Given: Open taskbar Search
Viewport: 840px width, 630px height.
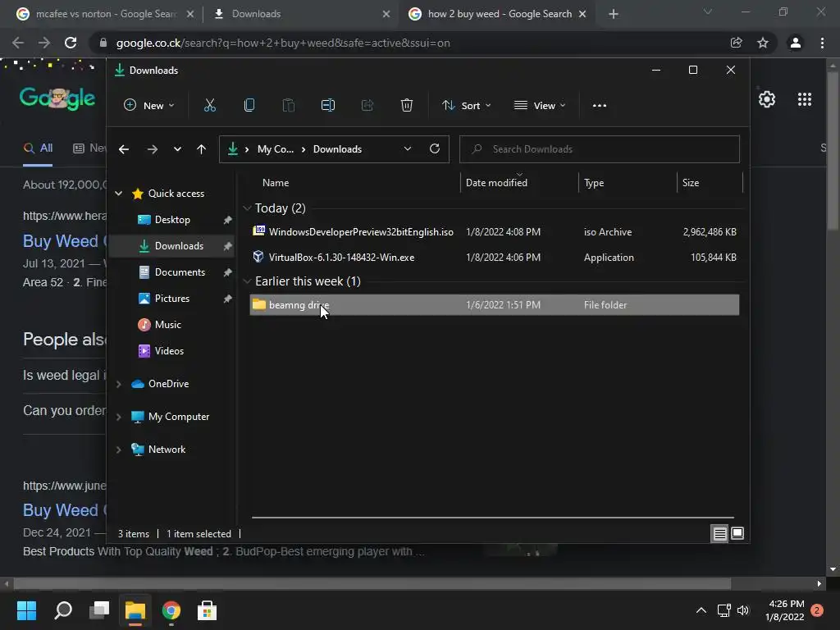Looking at the screenshot, I should [63, 610].
